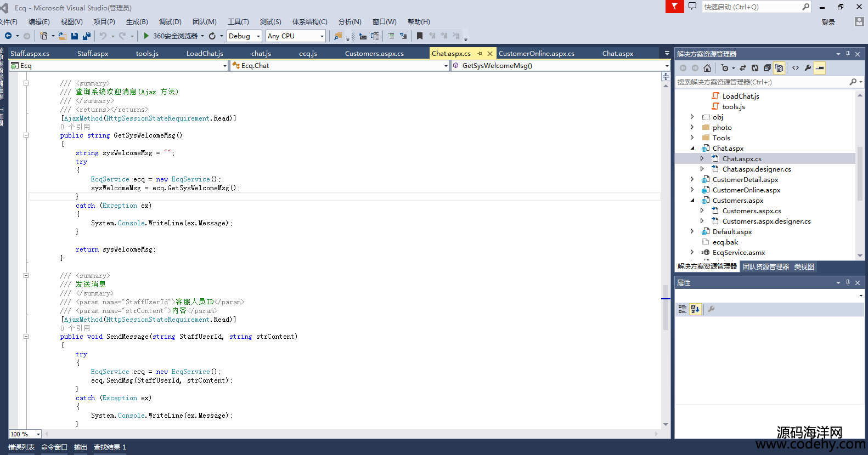This screenshot has width=868, height=455.
Task: Open the 输出 panel tab
Action: click(x=81, y=447)
